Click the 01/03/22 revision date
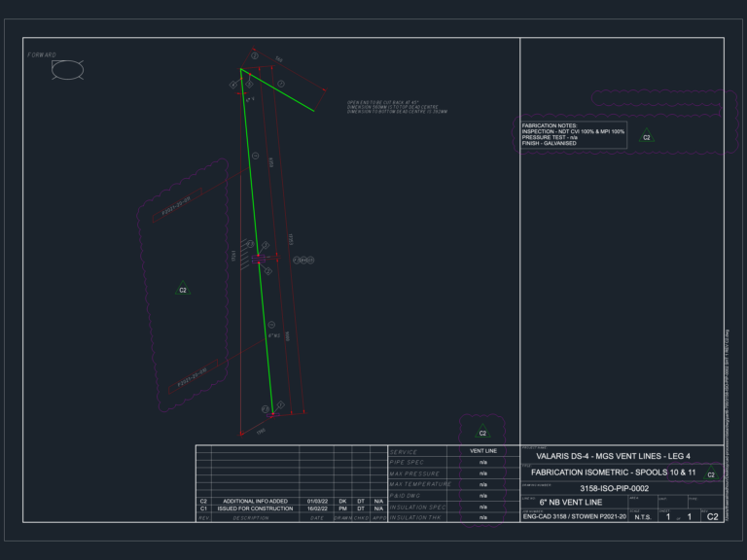 click(x=317, y=501)
